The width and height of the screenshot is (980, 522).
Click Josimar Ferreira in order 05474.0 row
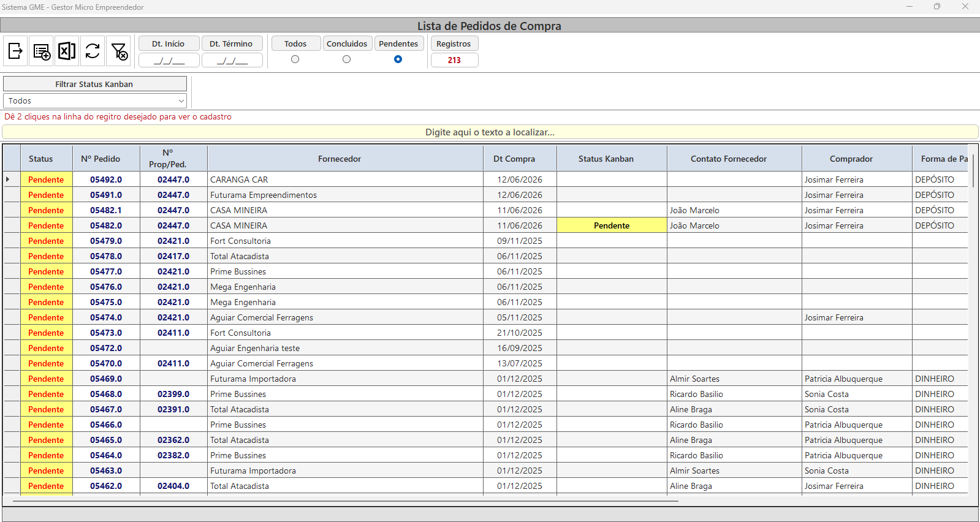click(834, 317)
